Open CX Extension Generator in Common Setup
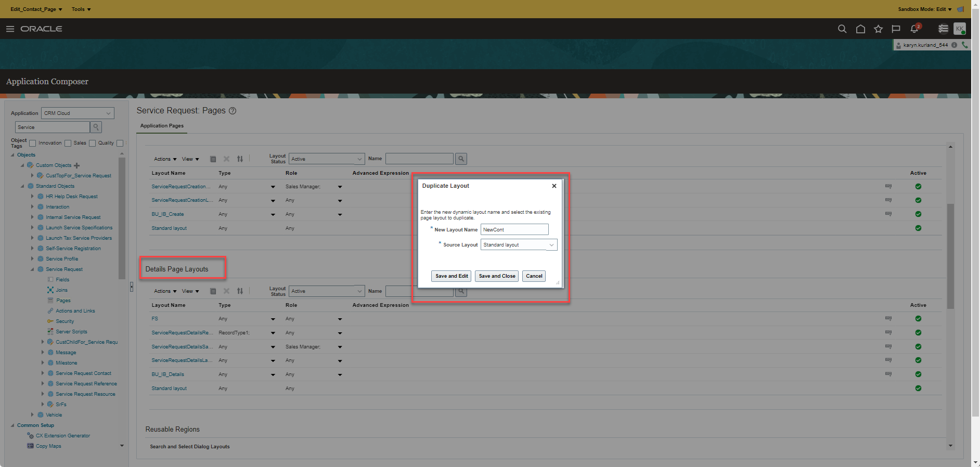 63,436
